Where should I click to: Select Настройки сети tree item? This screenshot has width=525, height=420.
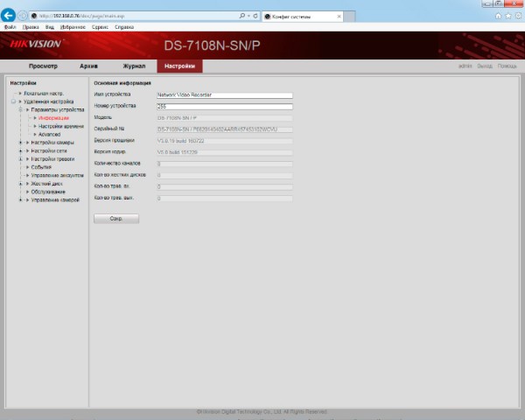[x=49, y=151]
